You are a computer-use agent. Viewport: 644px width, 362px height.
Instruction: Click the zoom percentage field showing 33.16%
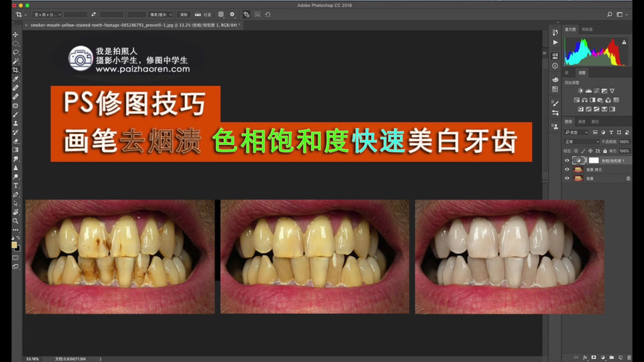click(32, 358)
